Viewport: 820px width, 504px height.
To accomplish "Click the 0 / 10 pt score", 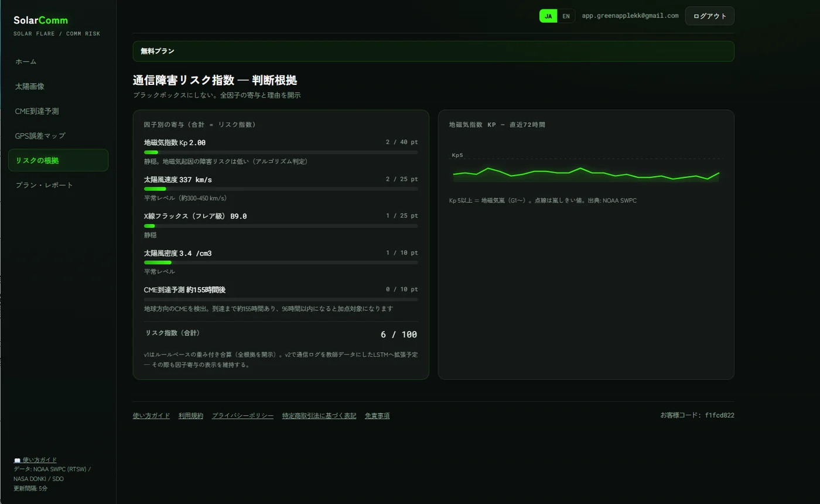I will click(402, 290).
